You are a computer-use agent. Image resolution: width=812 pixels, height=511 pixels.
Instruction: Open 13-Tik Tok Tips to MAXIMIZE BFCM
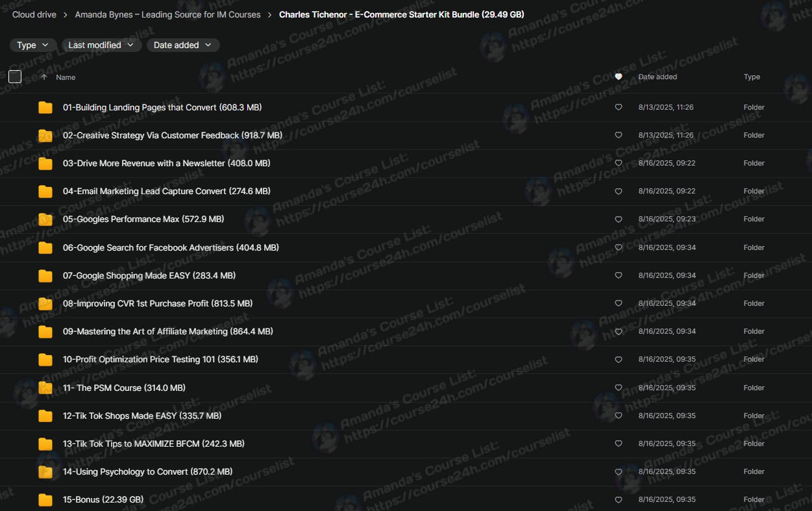pyautogui.click(x=154, y=444)
